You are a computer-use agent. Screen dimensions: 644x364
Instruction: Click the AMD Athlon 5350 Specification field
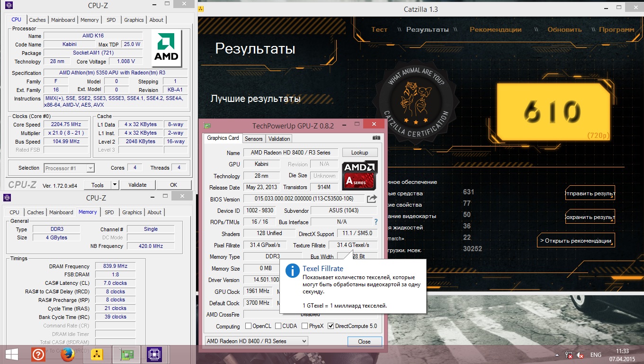[x=116, y=73]
